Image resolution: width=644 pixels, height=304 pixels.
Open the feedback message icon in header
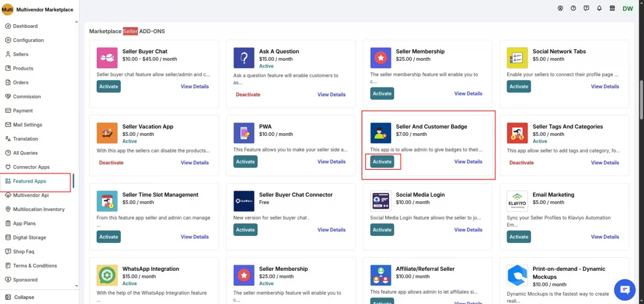(x=586, y=8)
